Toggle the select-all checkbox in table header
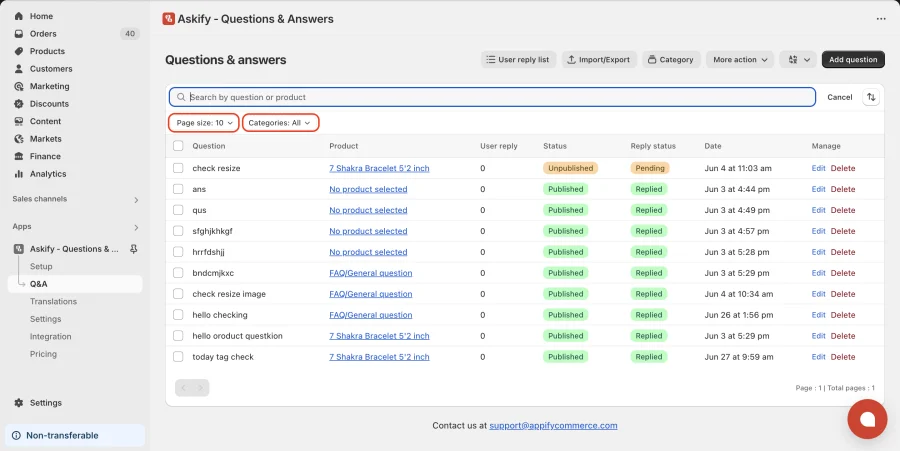 179,146
